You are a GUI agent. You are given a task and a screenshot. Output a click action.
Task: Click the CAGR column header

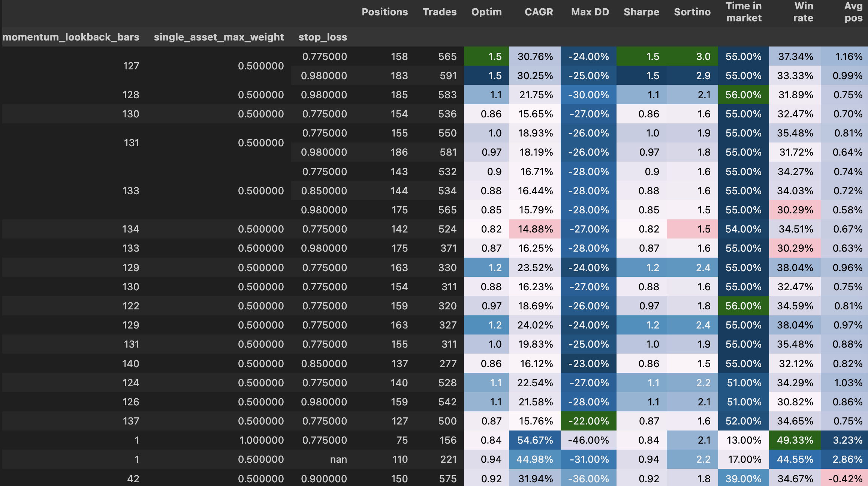click(539, 12)
